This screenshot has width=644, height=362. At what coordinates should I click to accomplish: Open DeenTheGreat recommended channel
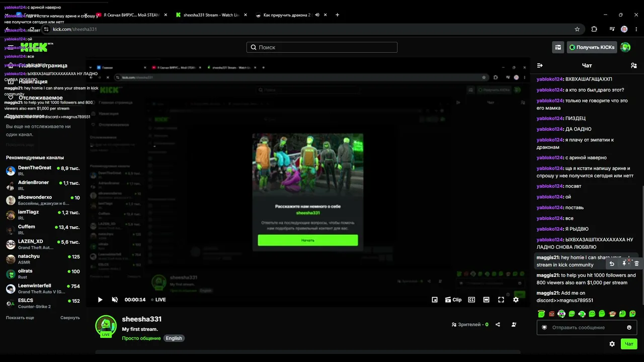pyautogui.click(x=43, y=170)
